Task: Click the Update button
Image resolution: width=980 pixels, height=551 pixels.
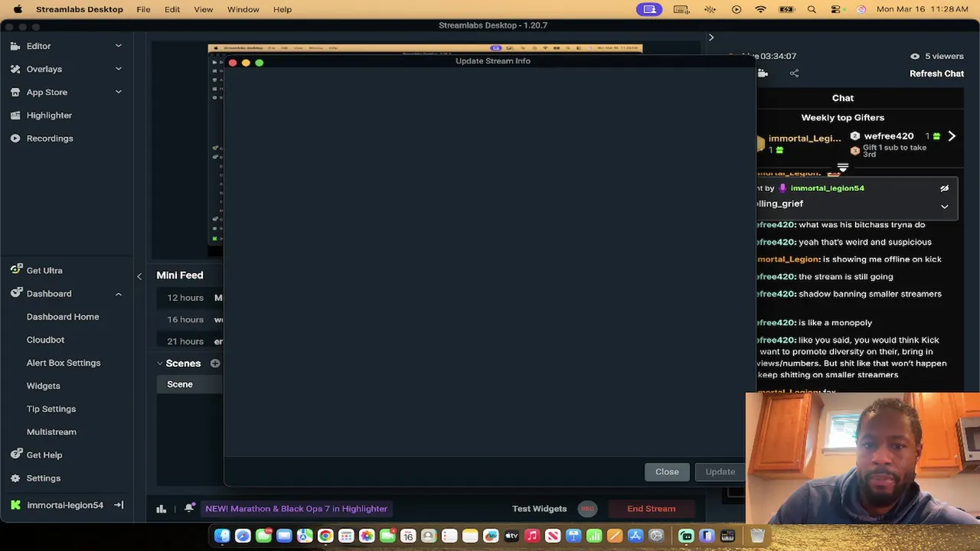Action: click(x=720, y=471)
